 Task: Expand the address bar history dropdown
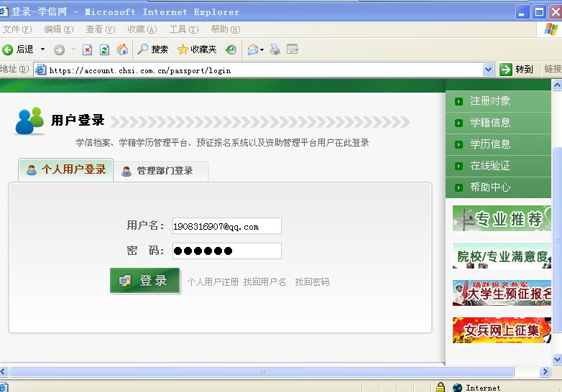(488, 70)
